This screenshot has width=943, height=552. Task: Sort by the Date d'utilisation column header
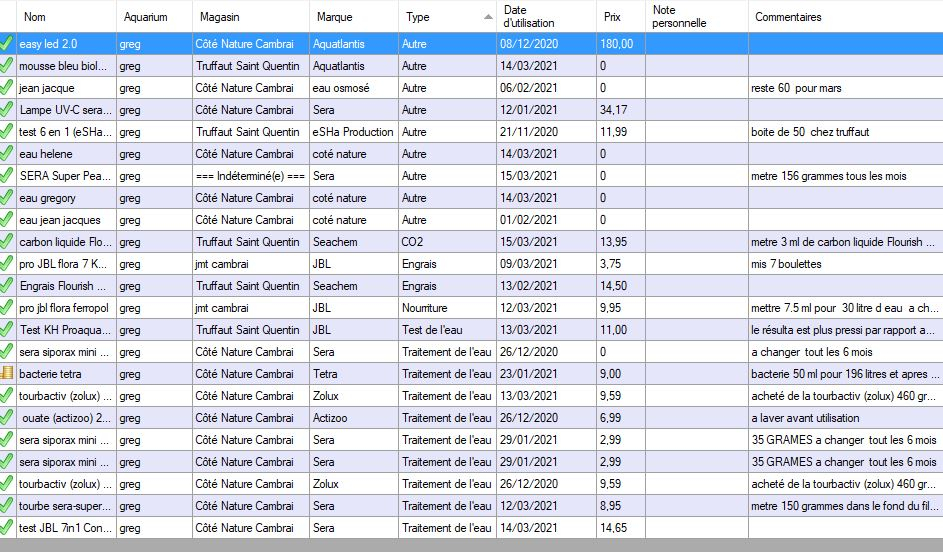[547, 16]
